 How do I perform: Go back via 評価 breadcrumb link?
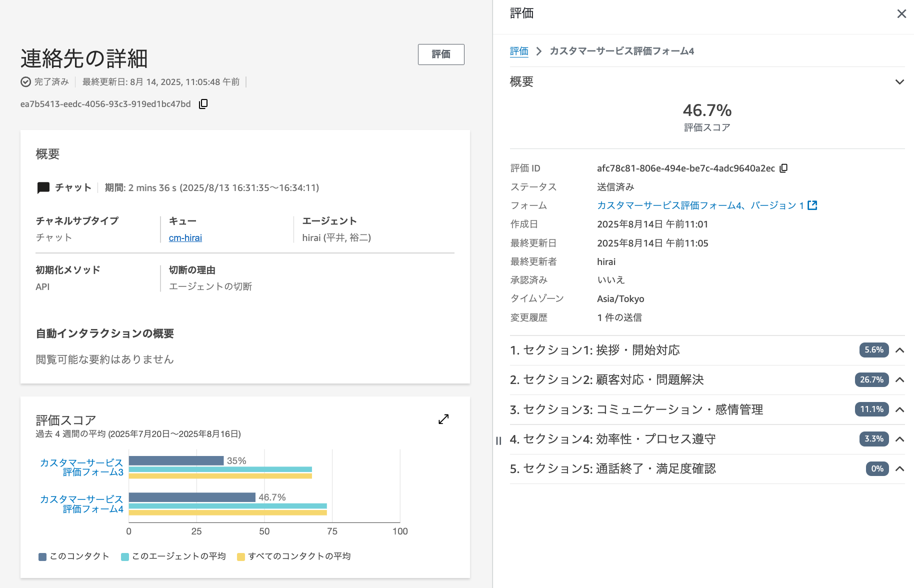coord(519,51)
